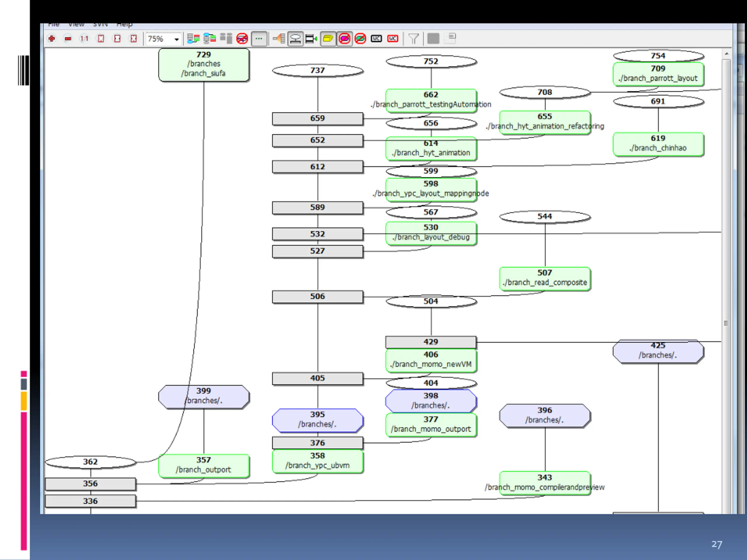Select revision 729 branch_siufa node

tap(204, 65)
